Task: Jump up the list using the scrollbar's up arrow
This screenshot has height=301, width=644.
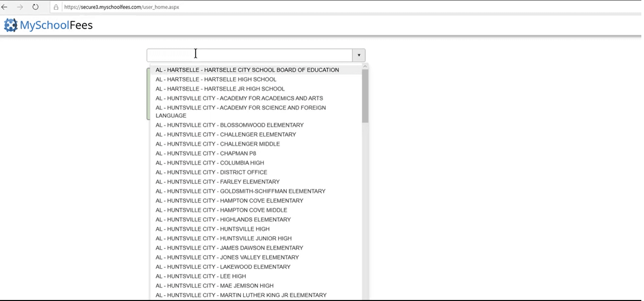Action: [x=365, y=66]
